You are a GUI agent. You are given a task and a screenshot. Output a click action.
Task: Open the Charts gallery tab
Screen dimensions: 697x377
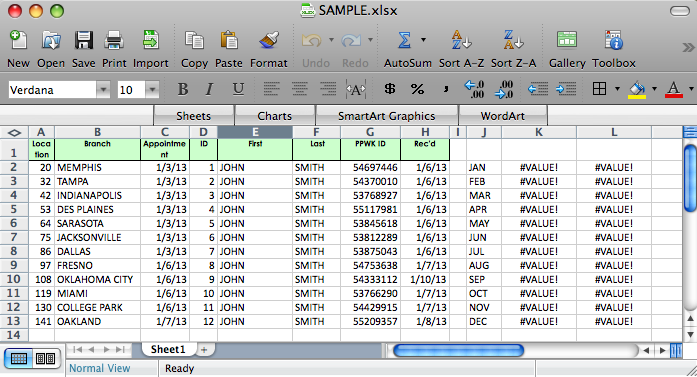(x=275, y=116)
